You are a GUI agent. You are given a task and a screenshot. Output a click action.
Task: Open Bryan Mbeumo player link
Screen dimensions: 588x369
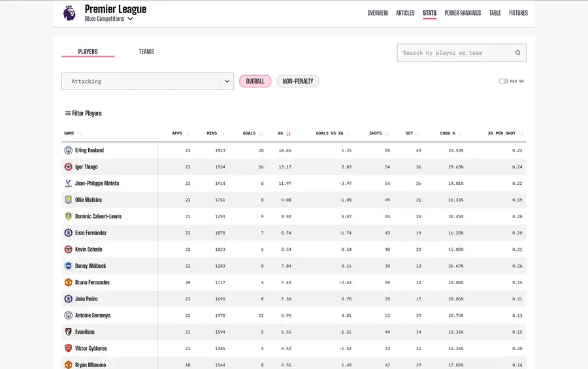[90, 365]
